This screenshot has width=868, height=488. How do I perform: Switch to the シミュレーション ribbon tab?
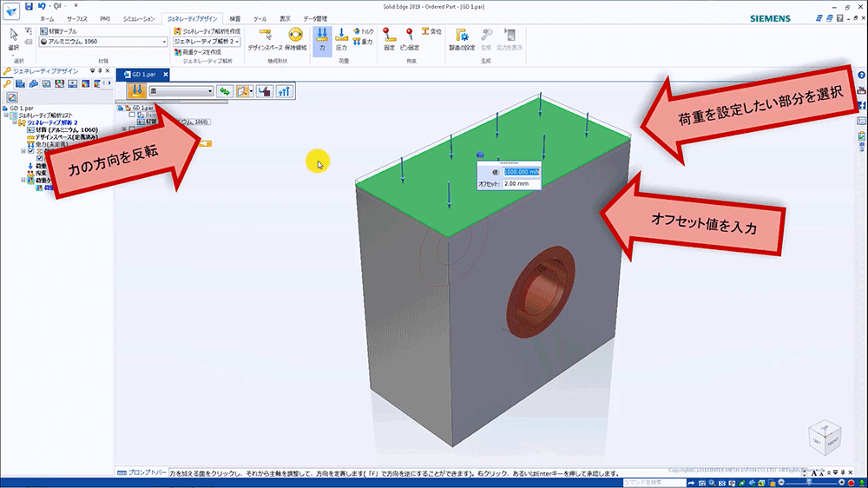click(x=139, y=19)
